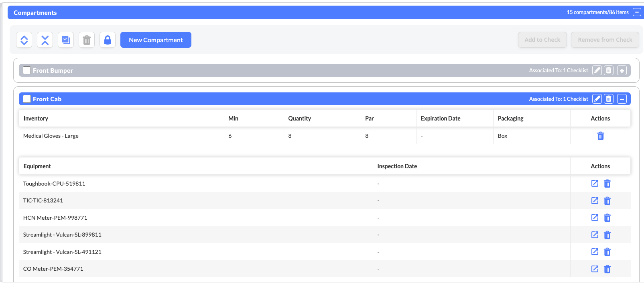Edit the Front Bumper compartment
Viewport: 644px width, 284px height.
coord(597,70)
